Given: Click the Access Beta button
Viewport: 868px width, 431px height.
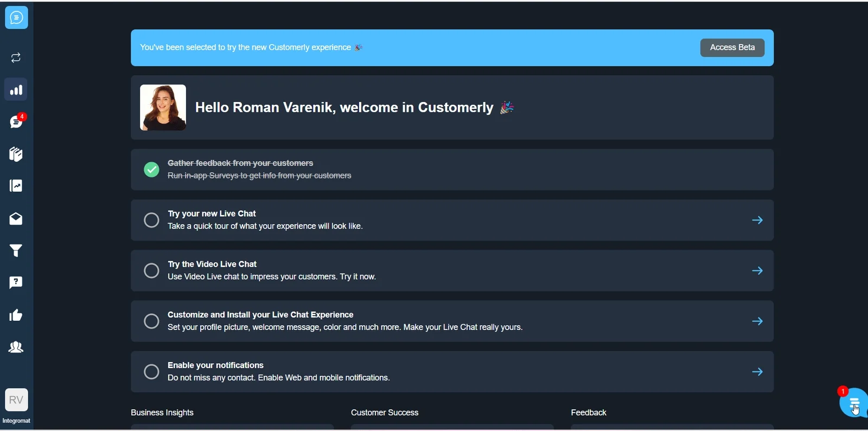Looking at the screenshot, I should tap(732, 48).
